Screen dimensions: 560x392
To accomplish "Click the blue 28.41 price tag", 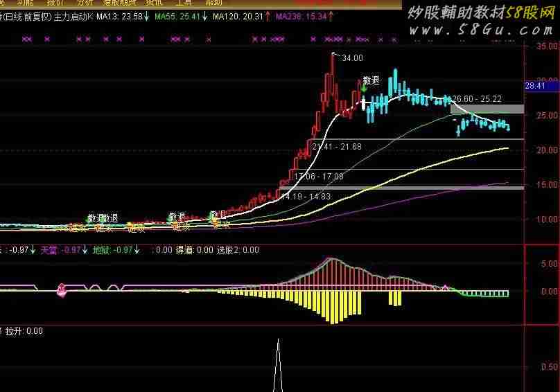I will tap(541, 86).
